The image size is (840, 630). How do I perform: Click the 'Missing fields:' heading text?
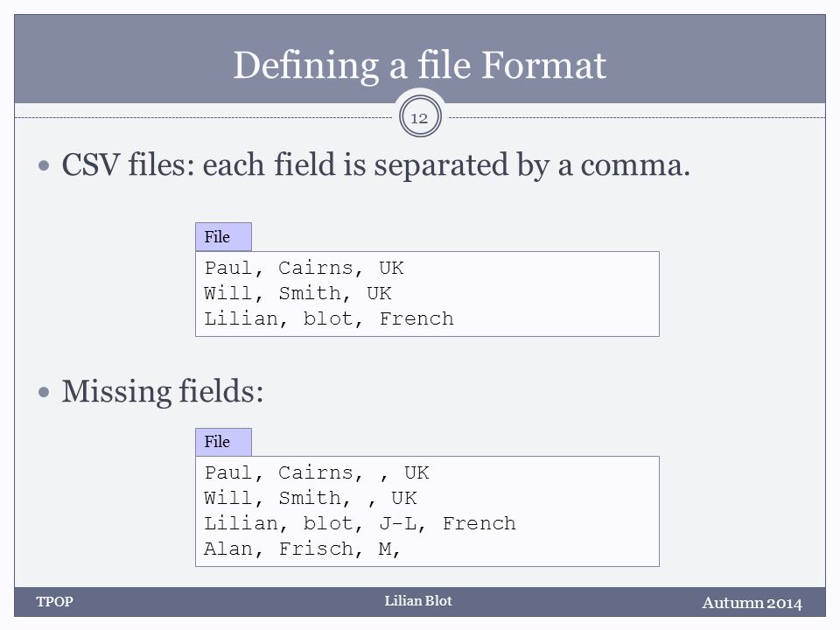pyautogui.click(x=163, y=392)
